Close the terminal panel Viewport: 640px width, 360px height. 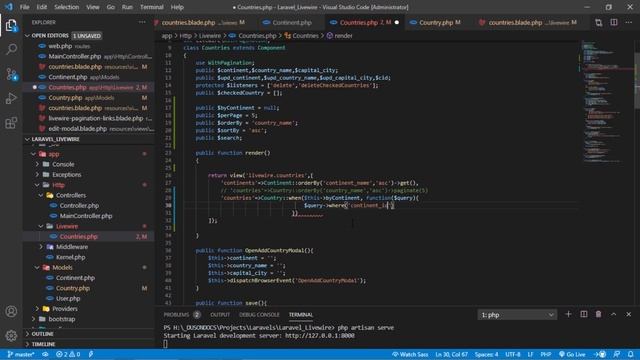coord(629,314)
